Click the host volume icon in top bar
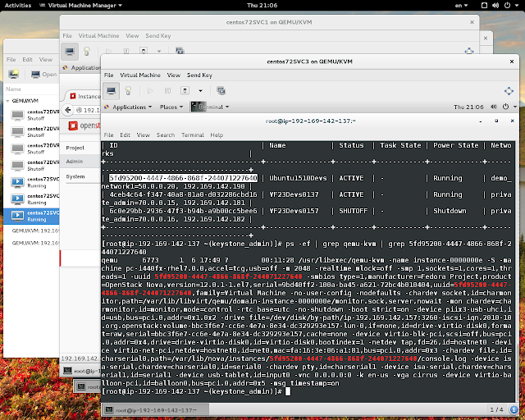This screenshot has height=420, width=525. [495, 6]
